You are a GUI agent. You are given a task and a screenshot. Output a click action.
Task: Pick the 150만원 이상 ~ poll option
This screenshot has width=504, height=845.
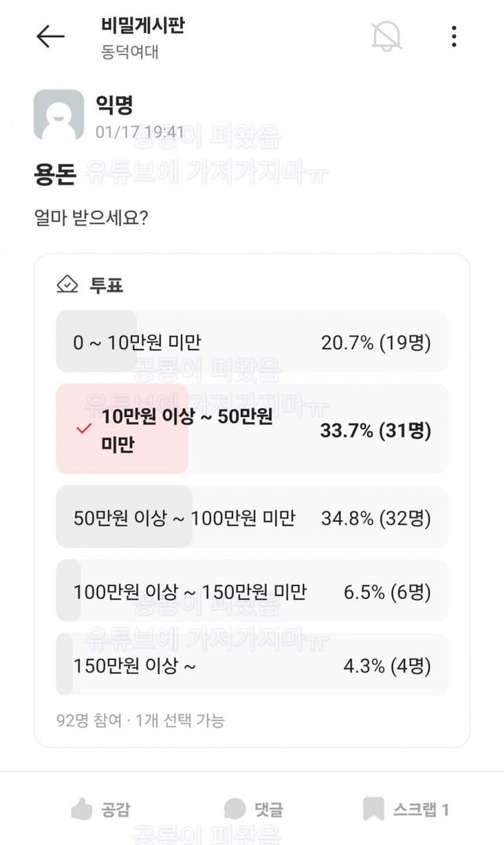(x=252, y=665)
